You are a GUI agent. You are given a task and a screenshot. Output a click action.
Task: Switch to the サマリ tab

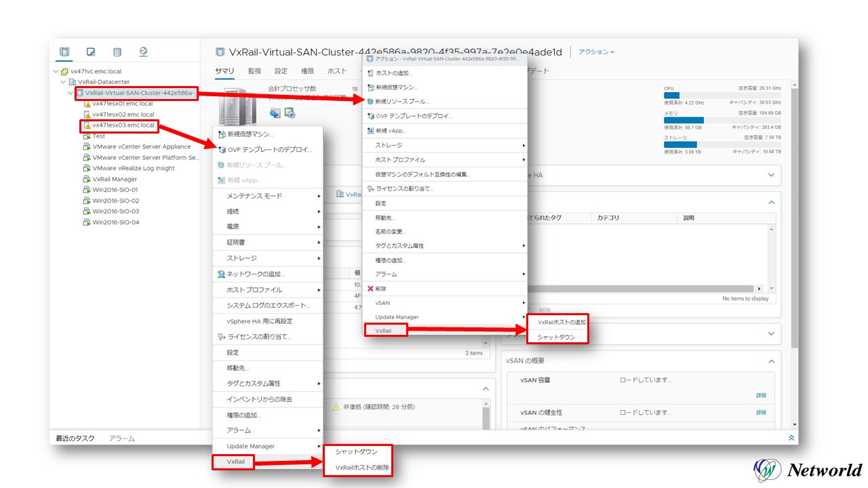(224, 71)
